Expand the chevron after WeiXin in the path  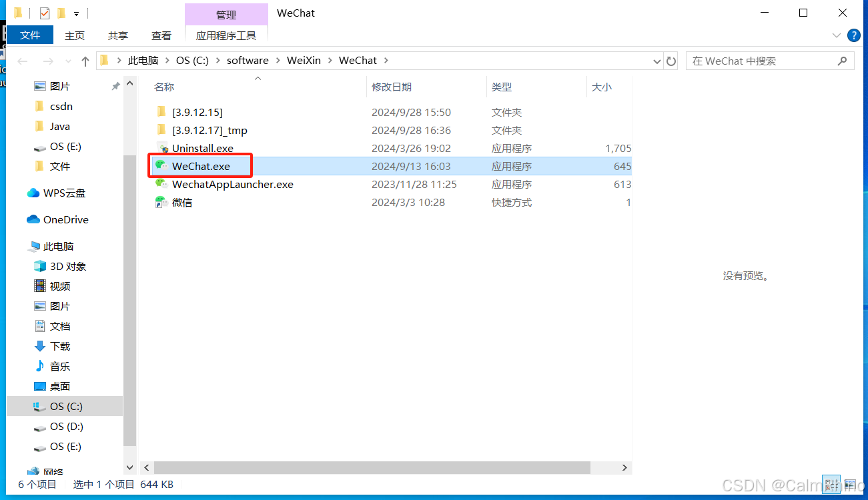click(330, 61)
